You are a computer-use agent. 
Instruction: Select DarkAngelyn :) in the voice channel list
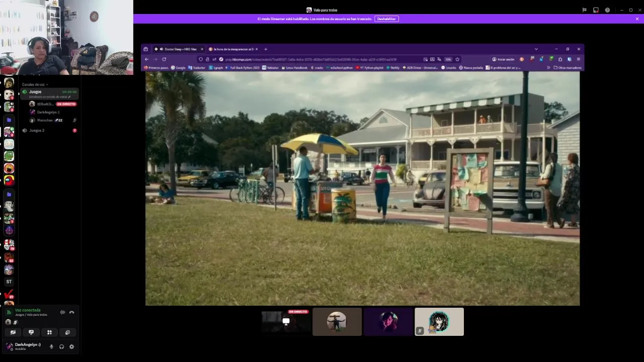(x=53, y=112)
